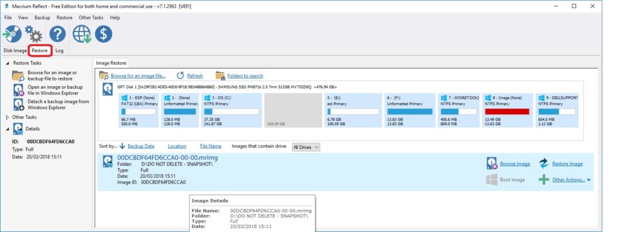Click the disabled Boot Image button
Viewport: 644px width, 232px height.
[x=506, y=179]
